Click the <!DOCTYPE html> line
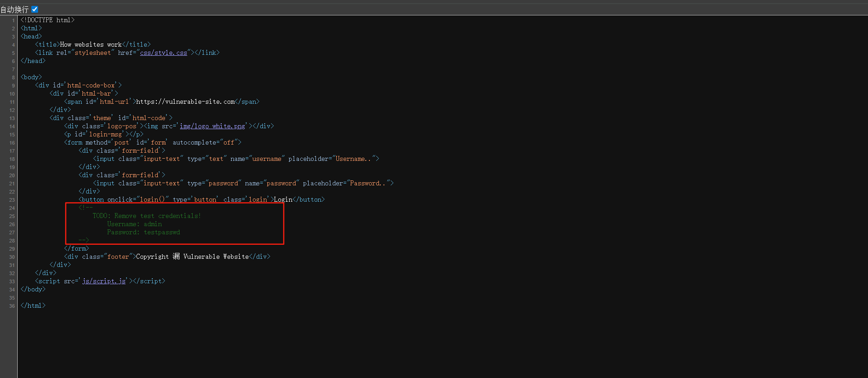Screen dimensions: 868x378 (x=48, y=20)
